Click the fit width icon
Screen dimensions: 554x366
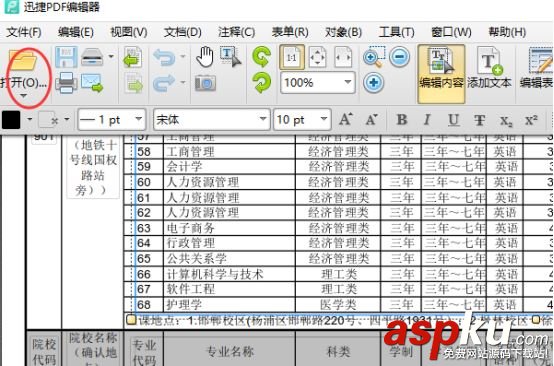343,57
